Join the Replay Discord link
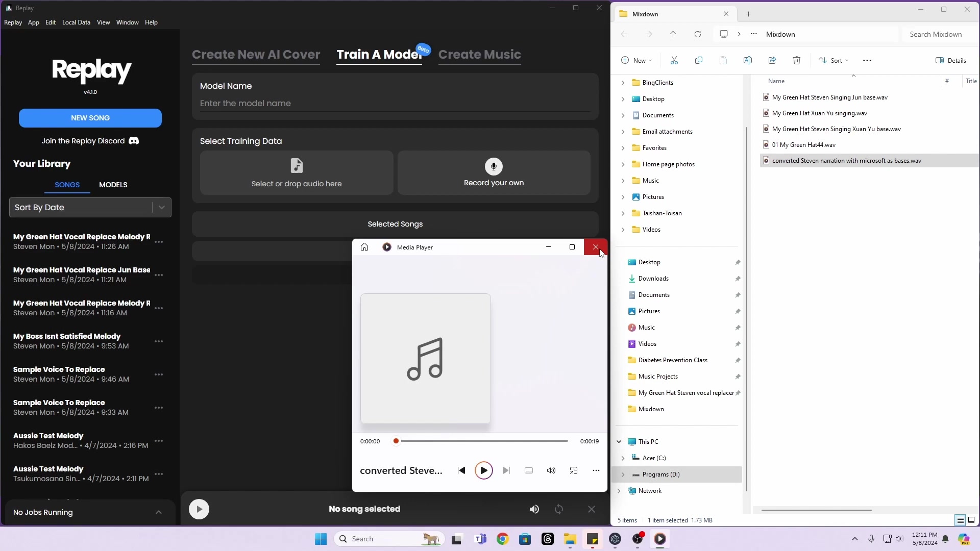The image size is (980, 551). [90, 141]
